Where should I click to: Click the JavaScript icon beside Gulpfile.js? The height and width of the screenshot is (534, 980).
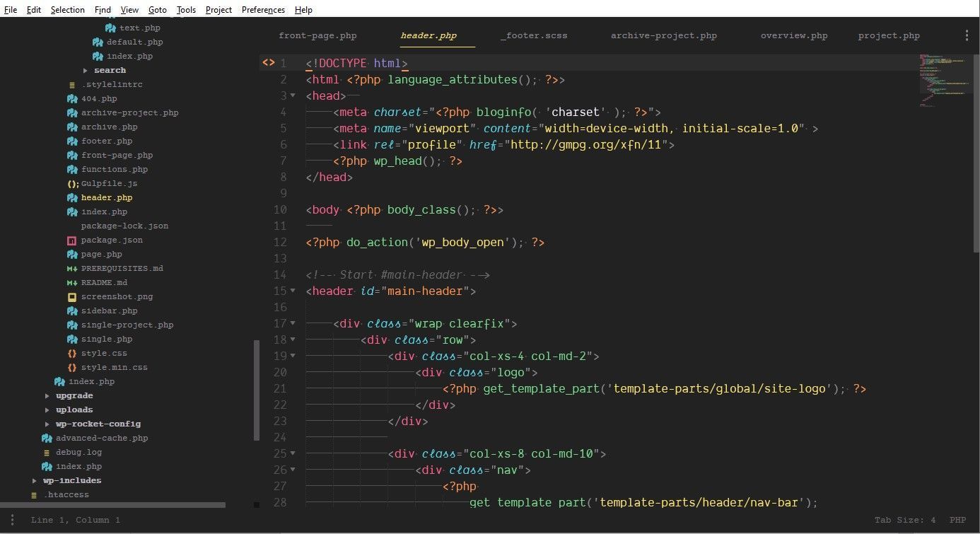pos(73,184)
